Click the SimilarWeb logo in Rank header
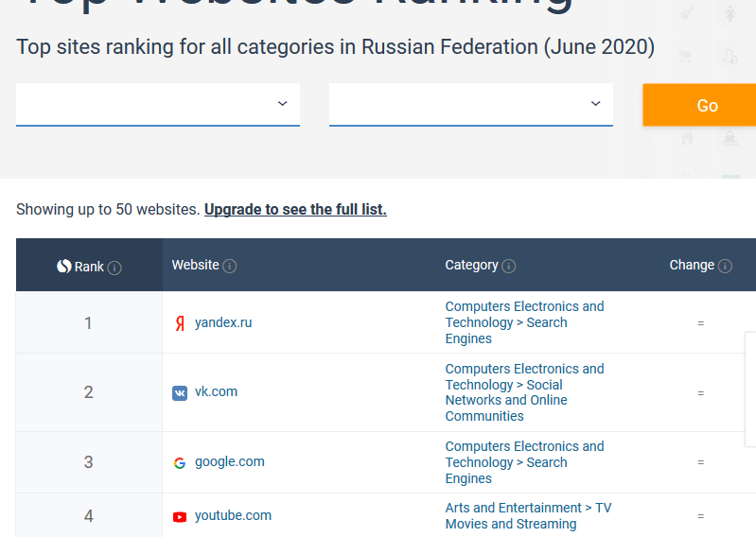The height and width of the screenshot is (537, 756). 64,267
